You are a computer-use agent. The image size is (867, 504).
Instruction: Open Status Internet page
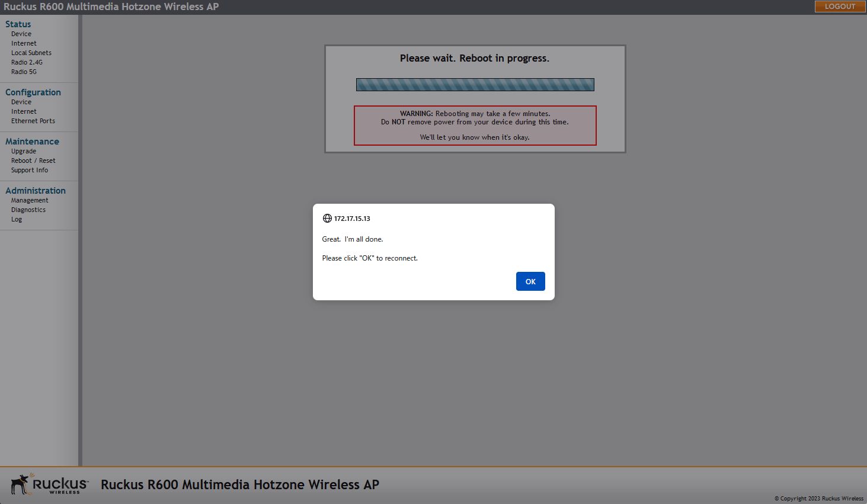coord(24,43)
